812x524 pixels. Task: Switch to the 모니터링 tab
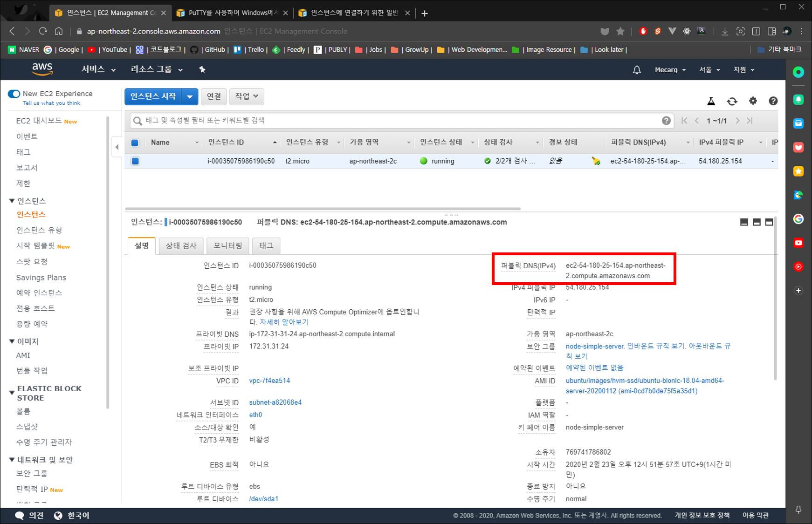pos(228,245)
